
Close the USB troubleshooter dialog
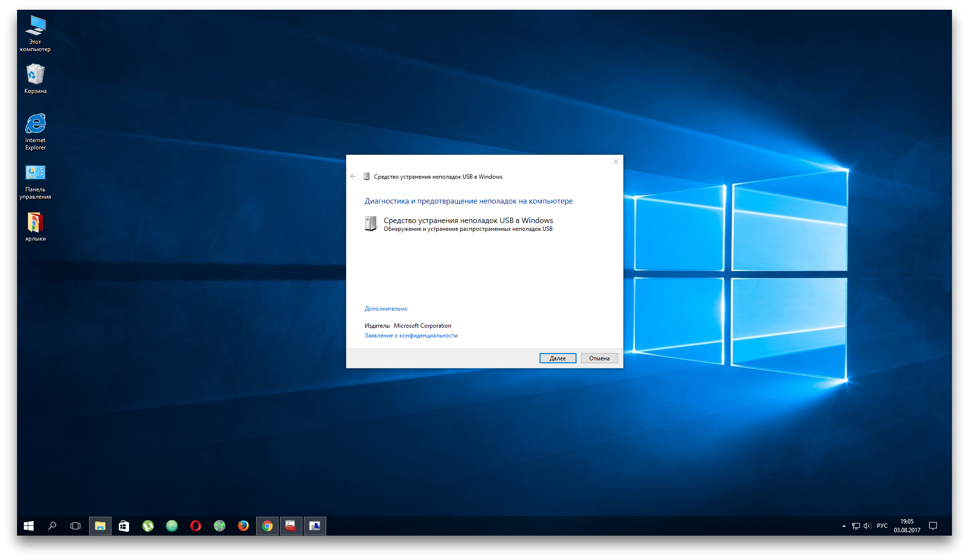(616, 162)
